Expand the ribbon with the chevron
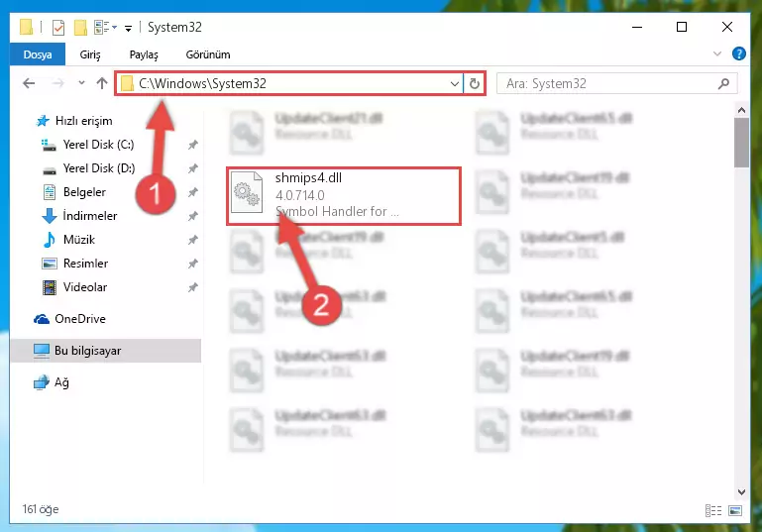Viewport: 762px width, 532px height. (717, 53)
